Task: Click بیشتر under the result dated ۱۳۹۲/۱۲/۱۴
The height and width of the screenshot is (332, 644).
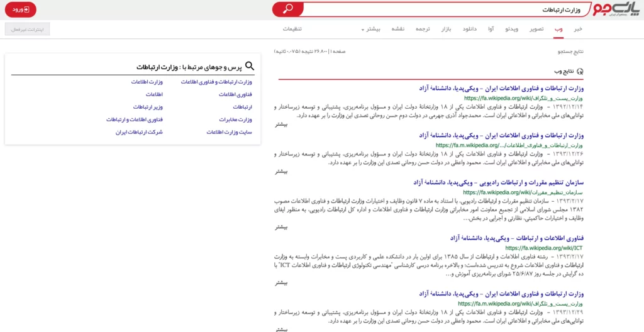Action: 281,125
